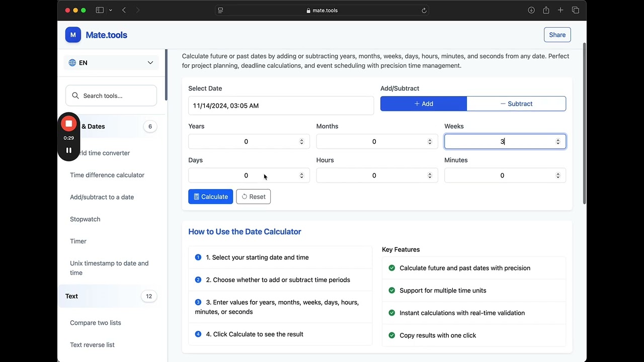Open the Stopwatch tool
644x362 pixels.
(85, 219)
